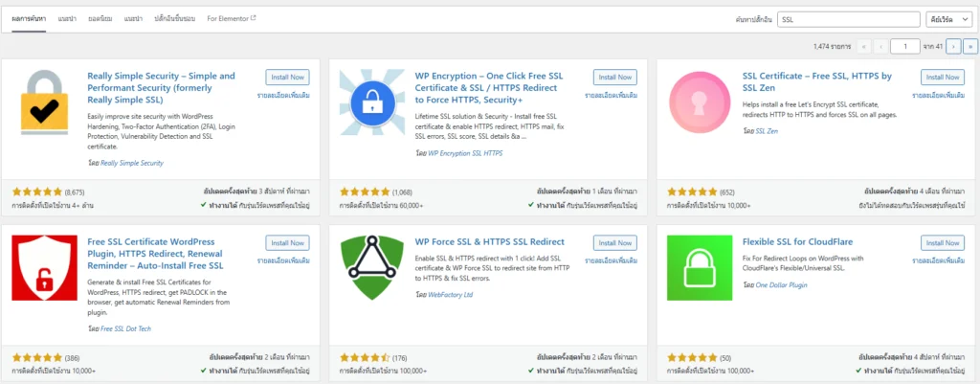Viewport: 980px width, 384px height.
Task: Open the คีย์เวิร์ด search type dropdown
Action: pyautogui.click(x=948, y=19)
